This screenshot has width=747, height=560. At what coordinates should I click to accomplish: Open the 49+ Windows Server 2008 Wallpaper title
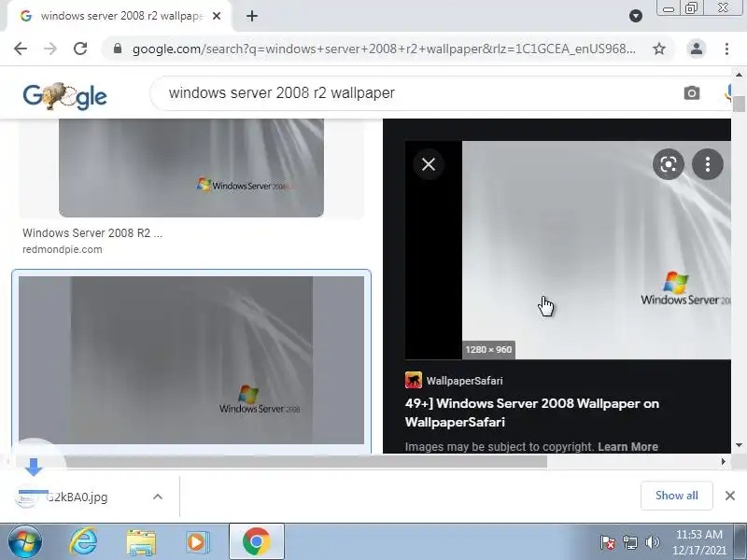coord(532,413)
